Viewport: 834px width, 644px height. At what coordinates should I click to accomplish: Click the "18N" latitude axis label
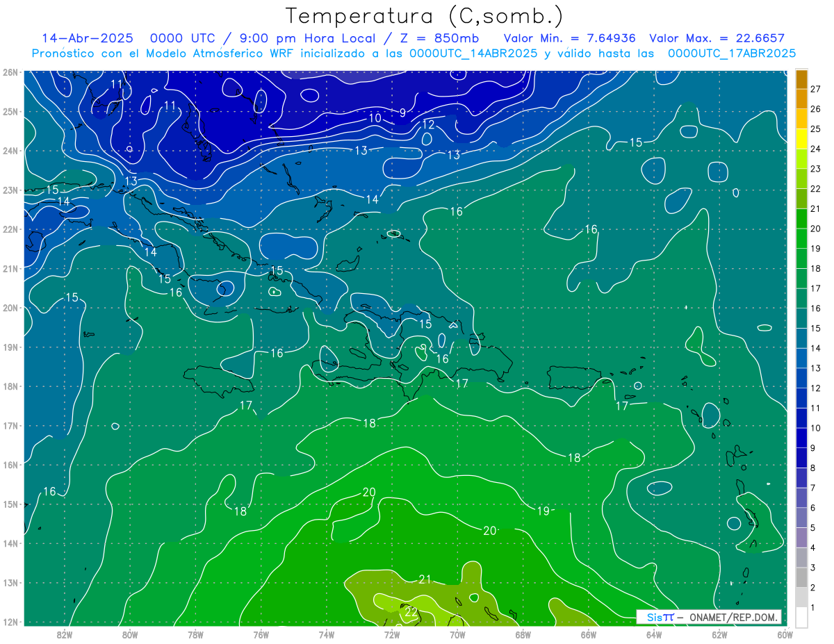(10, 386)
